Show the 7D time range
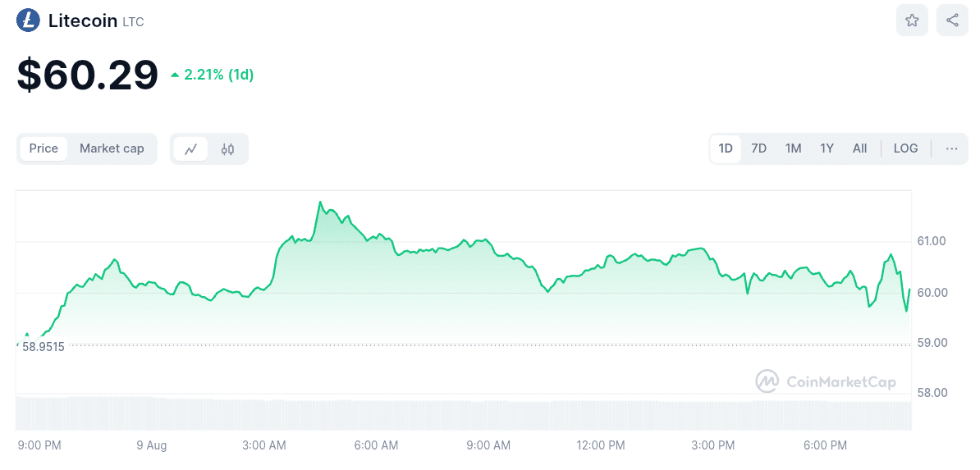 click(x=759, y=148)
